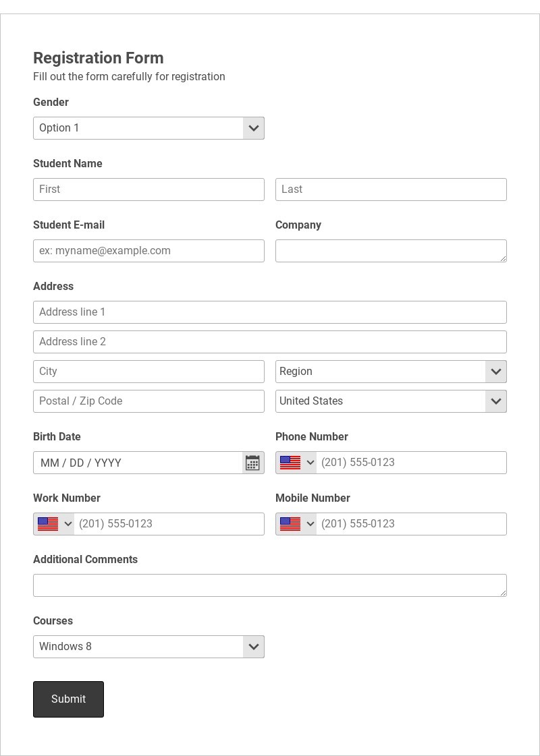540x756 pixels.
Task: Select the Address line 1 field
Action: tap(270, 312)
